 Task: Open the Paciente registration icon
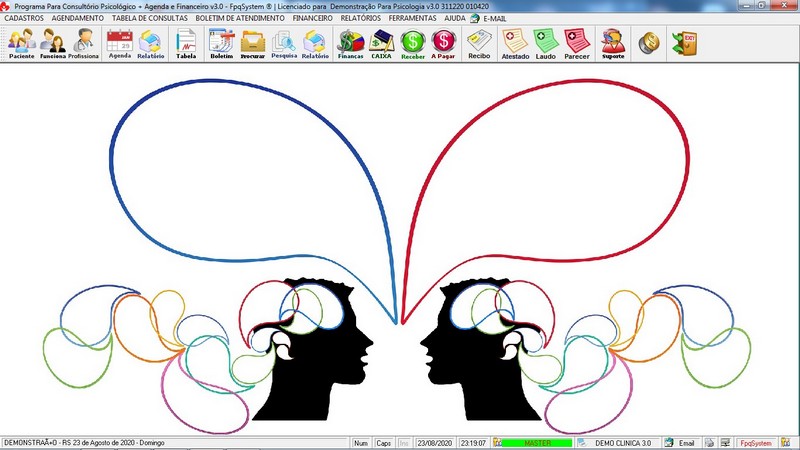point(22,44)
